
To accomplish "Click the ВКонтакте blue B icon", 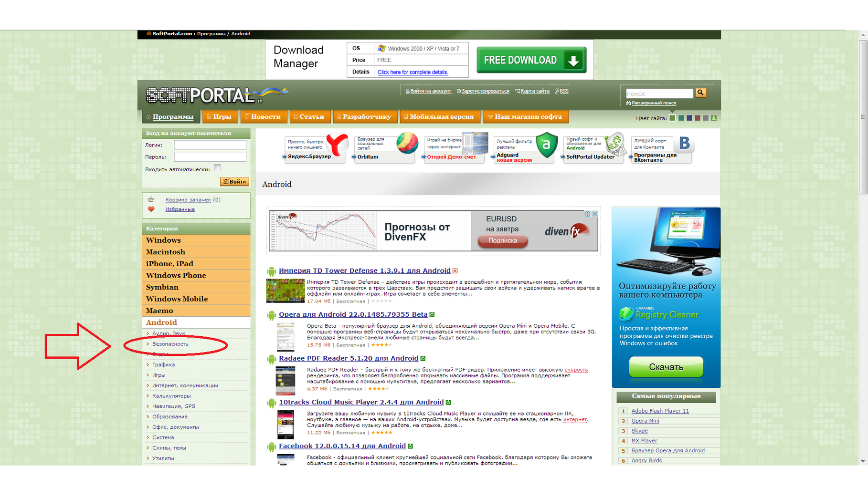I will point(685,143).
